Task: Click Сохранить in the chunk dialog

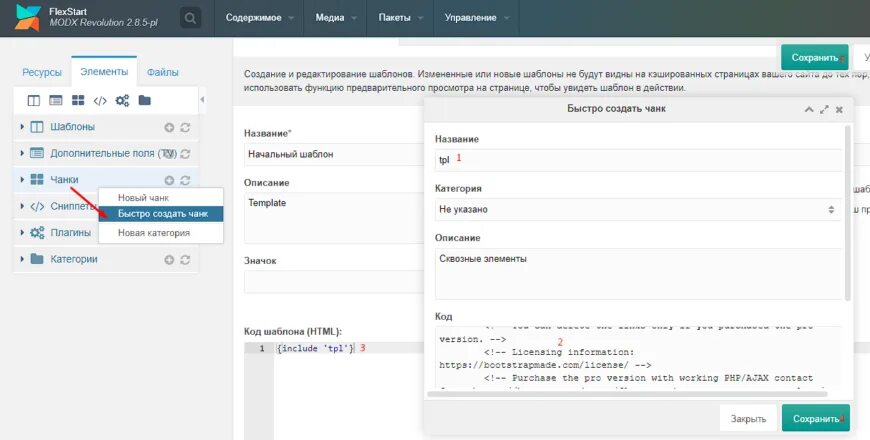Action: (816, 418)
